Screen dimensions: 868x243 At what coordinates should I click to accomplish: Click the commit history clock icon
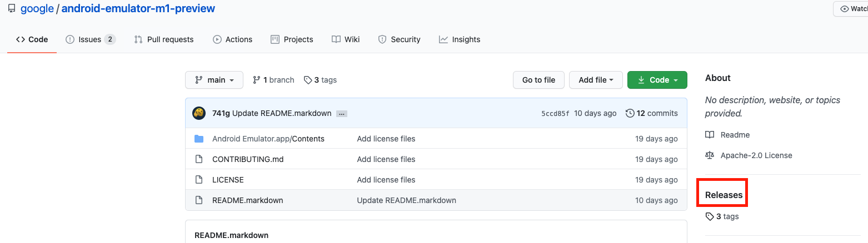click(630, 113)
